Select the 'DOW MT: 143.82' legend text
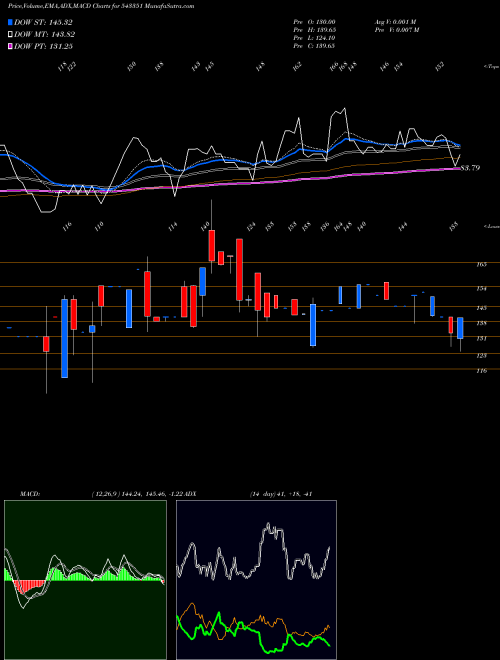500x660 pixels. (44, 35)
